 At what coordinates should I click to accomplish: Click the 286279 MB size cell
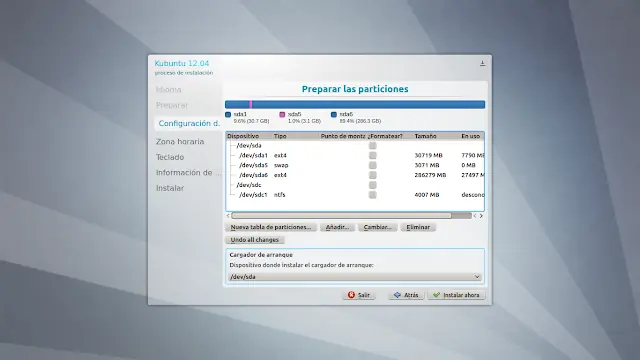(x=430, y=175)
